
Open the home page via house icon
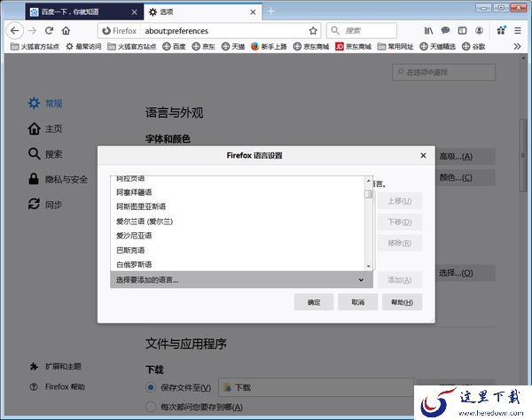66,31
